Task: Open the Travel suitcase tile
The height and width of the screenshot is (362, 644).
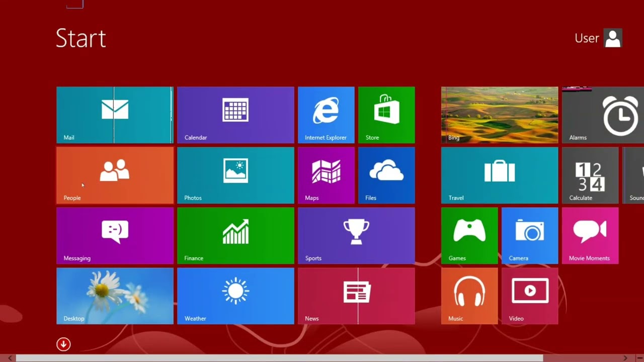Action: tap(500, 175)
